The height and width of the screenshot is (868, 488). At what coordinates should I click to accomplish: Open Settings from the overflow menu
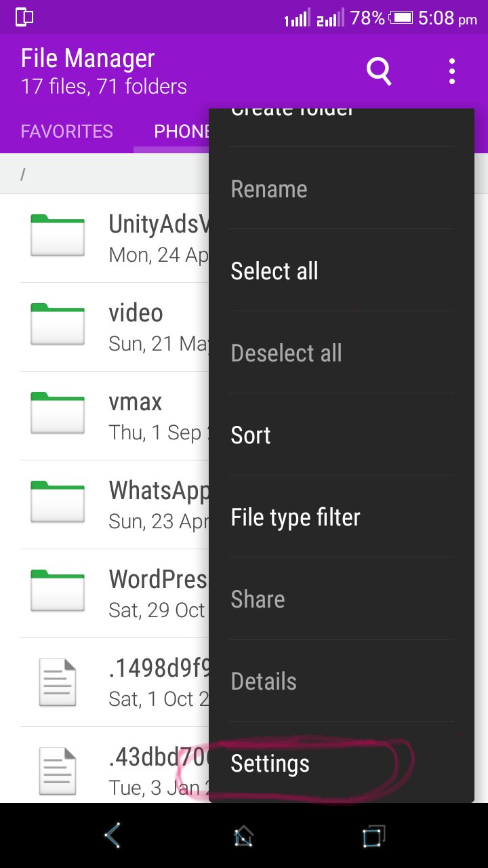pyautogui.click(x=270, y=764)
